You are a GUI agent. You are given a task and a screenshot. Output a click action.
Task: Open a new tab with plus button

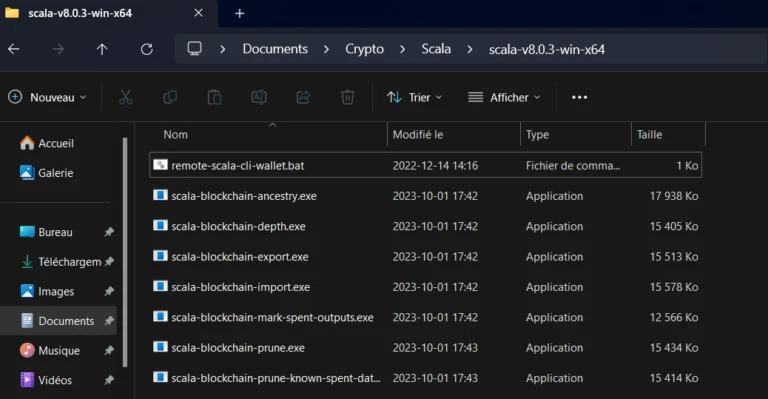240,13
